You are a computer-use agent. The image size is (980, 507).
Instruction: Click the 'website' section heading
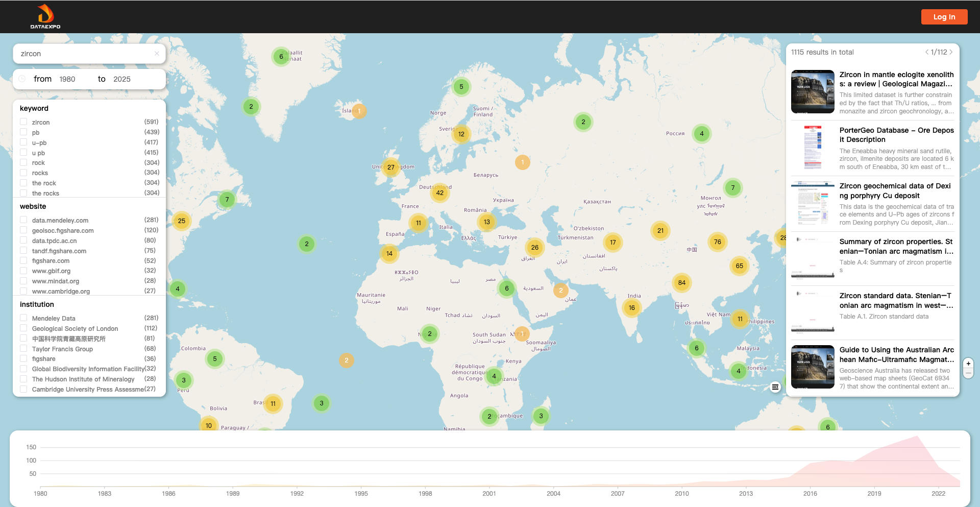tap(33, 206)
